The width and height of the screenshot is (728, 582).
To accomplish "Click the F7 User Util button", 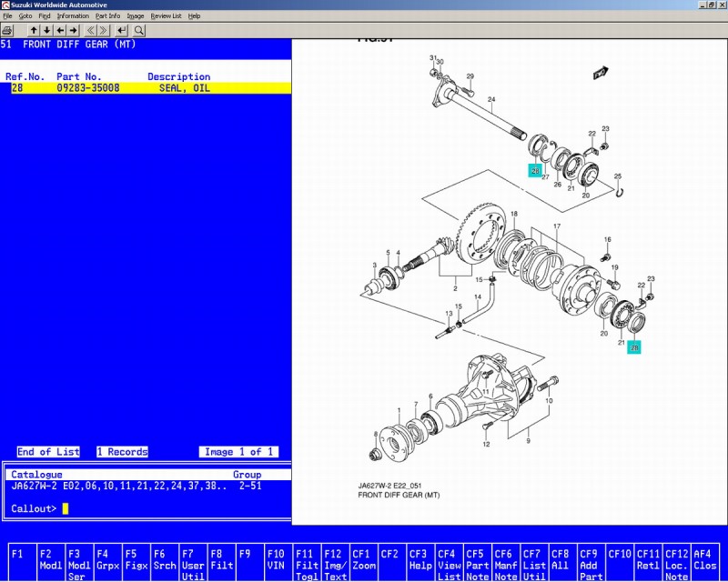I will [193, 562].
